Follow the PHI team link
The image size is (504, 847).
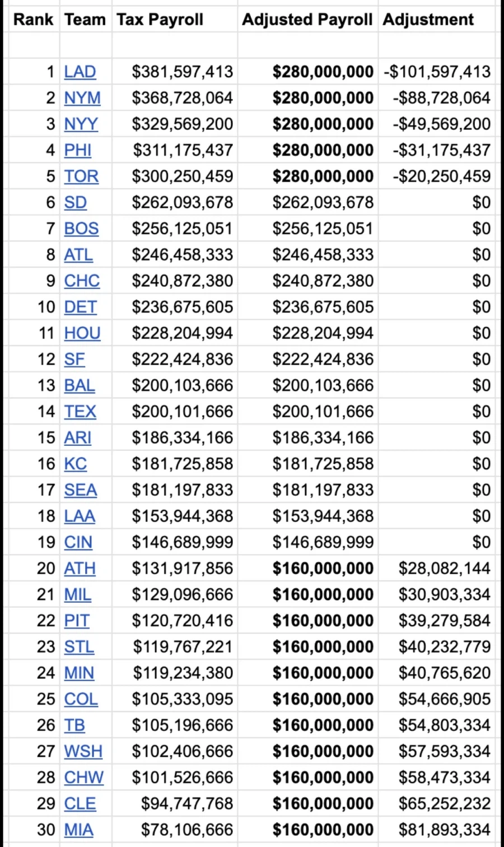pos(78,150)
